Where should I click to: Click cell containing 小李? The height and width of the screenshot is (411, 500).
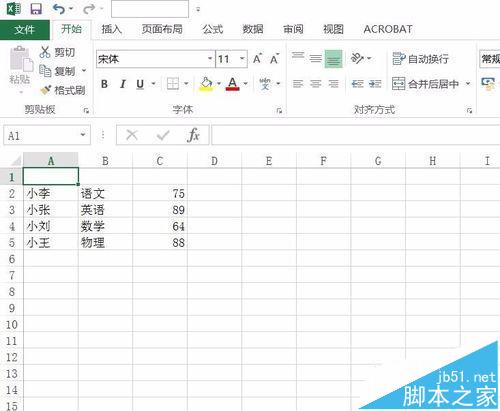click(x=51, y=193)
